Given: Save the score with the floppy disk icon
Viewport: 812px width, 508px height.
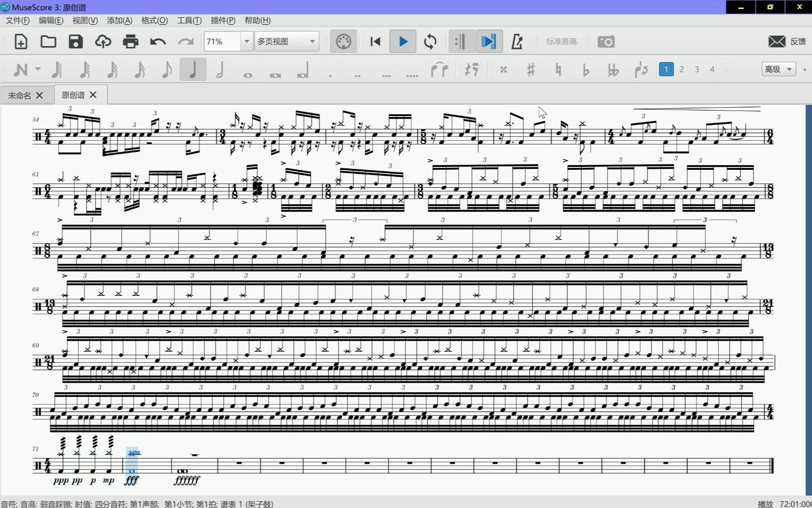Looking at the screenshot, I should pos(76,42).
